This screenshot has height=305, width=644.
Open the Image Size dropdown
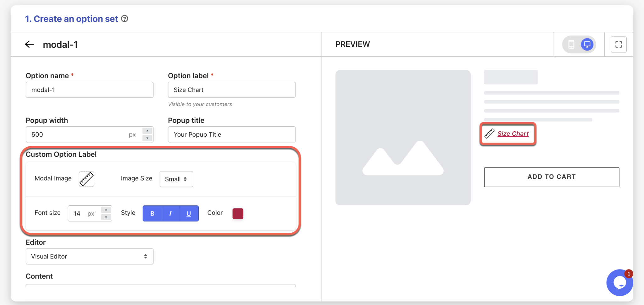[x=176, y=179]
